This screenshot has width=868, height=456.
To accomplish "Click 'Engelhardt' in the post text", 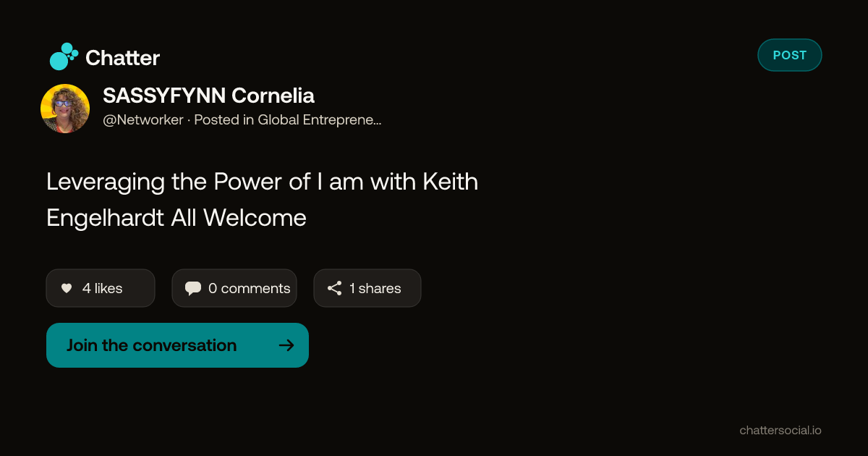I will (x=106, y=218).
